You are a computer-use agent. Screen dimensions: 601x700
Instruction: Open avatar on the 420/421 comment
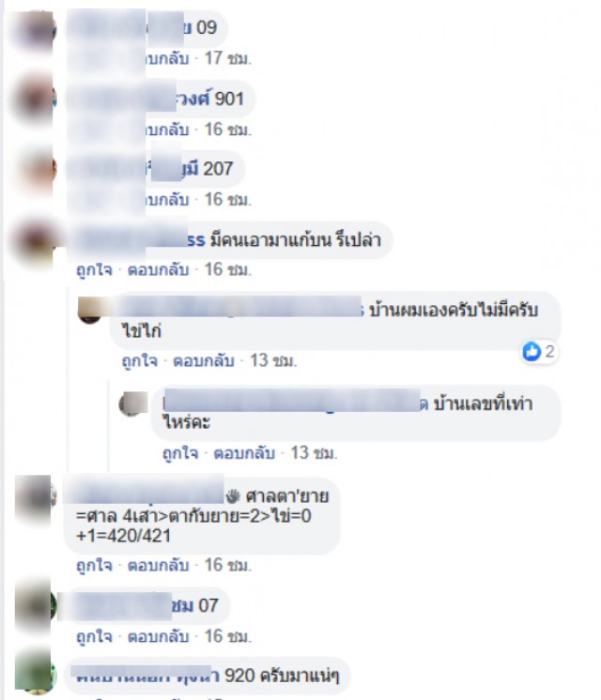click(36, 495)
